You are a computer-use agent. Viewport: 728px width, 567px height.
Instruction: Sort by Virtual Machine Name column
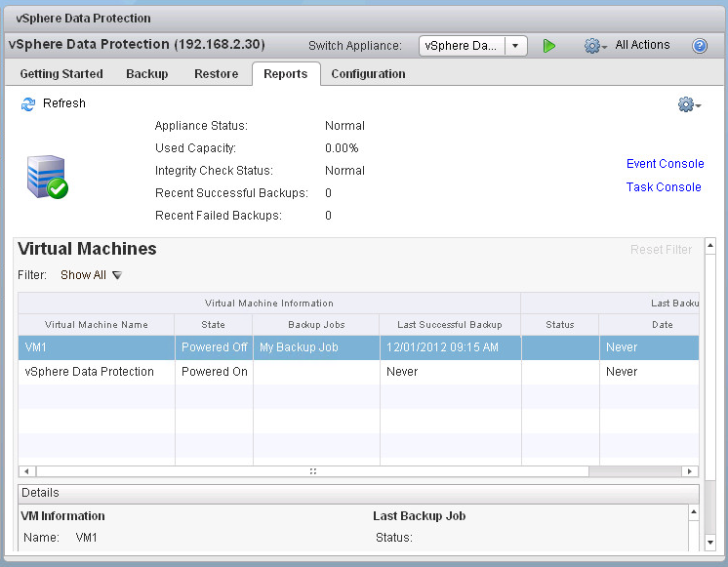pos(97,325)
